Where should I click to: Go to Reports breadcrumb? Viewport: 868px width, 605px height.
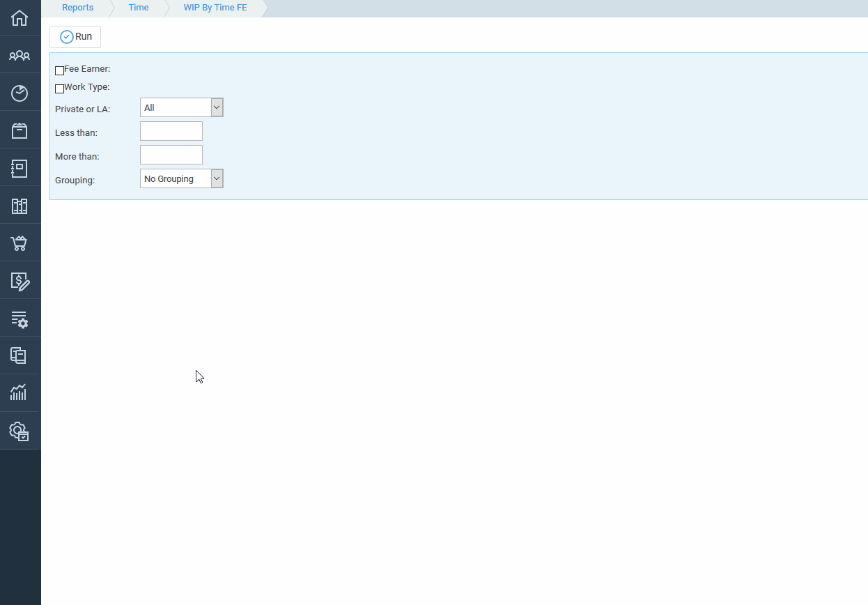pyautogui.click(x=77, y=8)
